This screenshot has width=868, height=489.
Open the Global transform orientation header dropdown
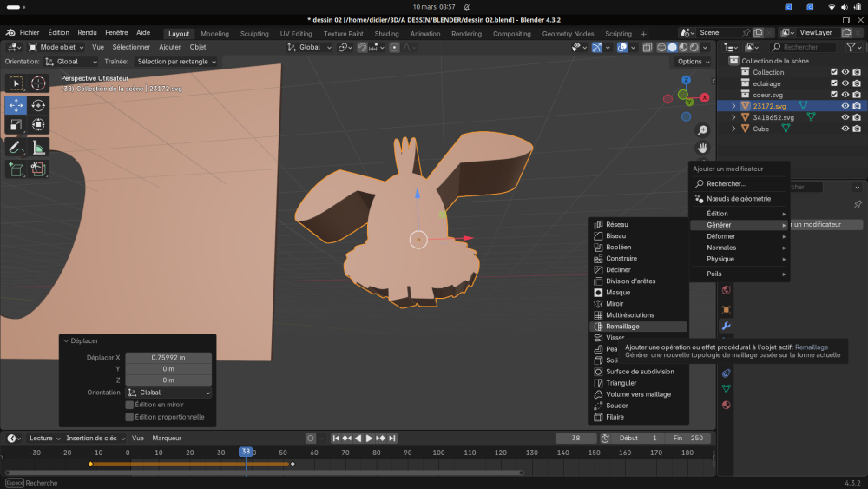point(310,47)
